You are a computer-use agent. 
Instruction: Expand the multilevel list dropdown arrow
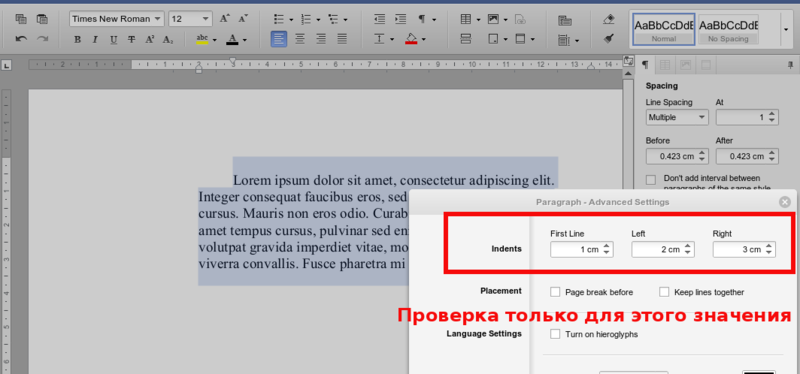tap(345, 20)
